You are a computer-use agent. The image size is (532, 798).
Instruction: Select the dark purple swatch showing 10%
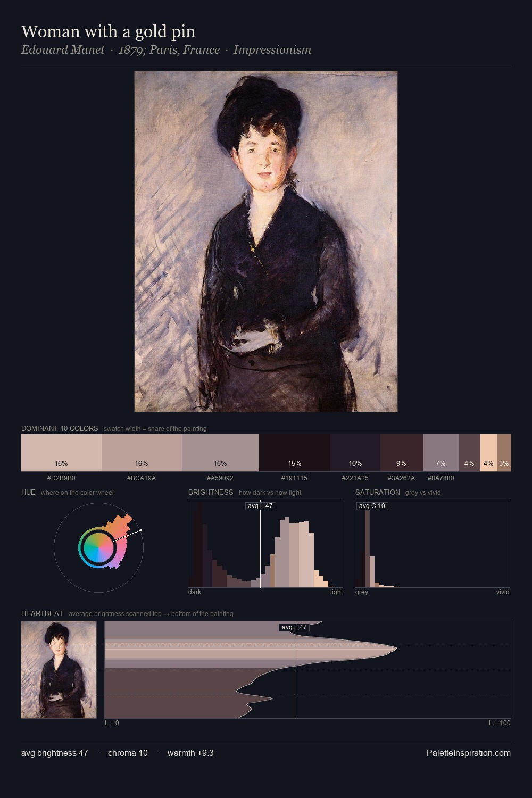pos(355,453)
